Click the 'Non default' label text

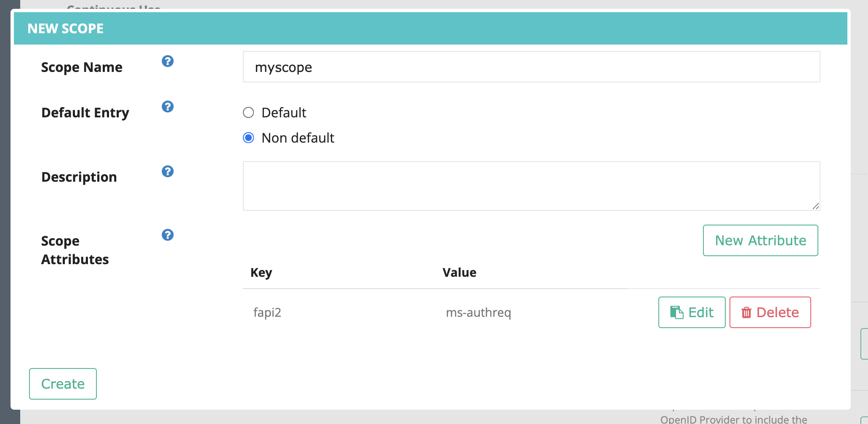click(x=298, y=138)
